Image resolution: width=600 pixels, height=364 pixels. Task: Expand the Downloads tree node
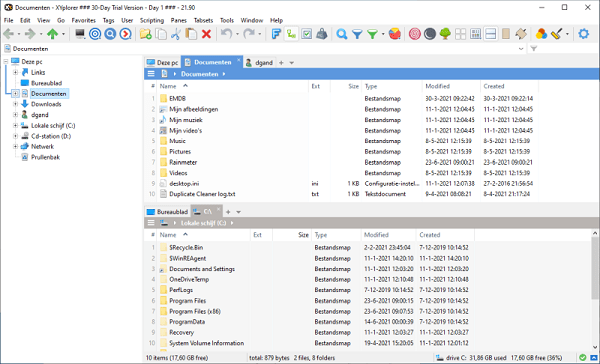15,104
